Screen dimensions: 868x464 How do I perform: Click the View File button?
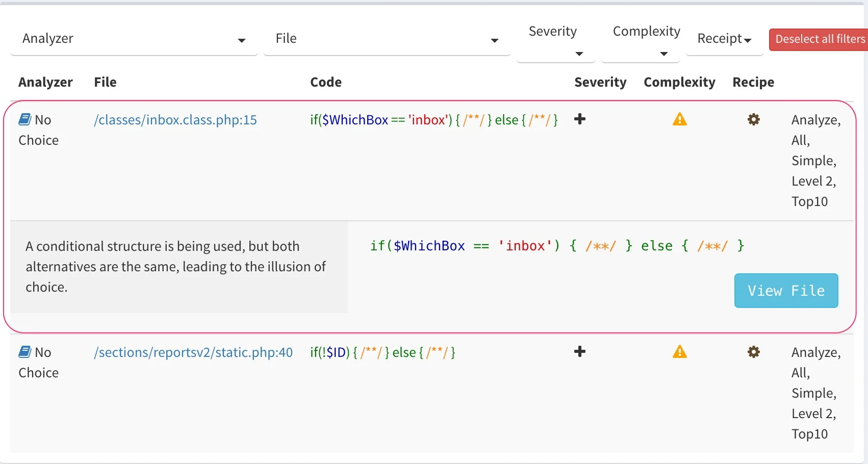785,290
